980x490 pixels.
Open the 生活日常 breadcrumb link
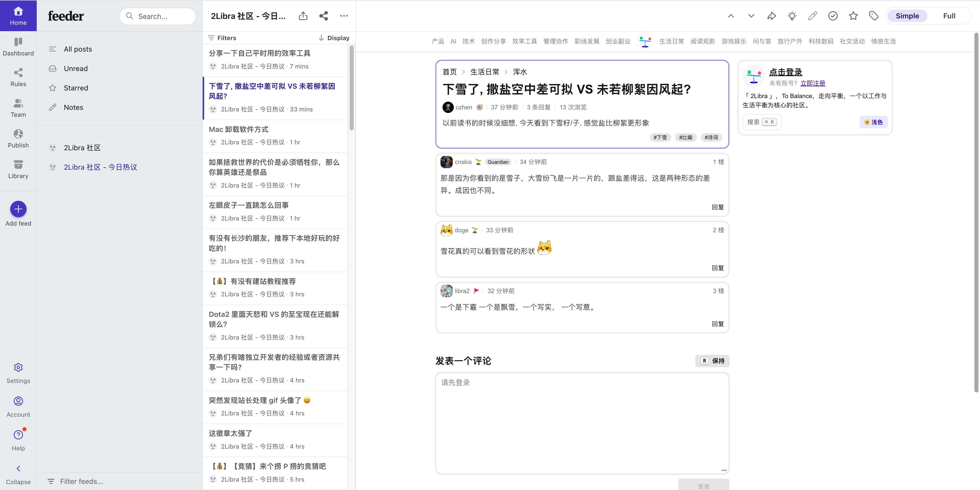pos(485,72)
